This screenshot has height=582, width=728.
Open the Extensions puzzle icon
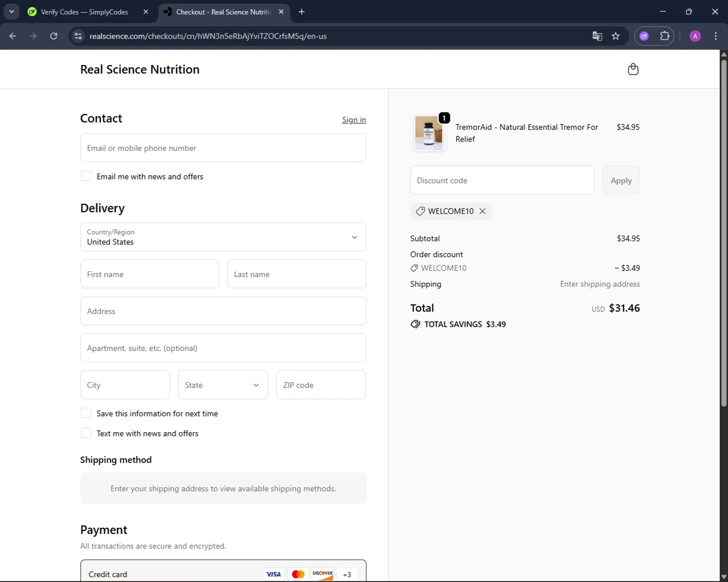point(664,36)
